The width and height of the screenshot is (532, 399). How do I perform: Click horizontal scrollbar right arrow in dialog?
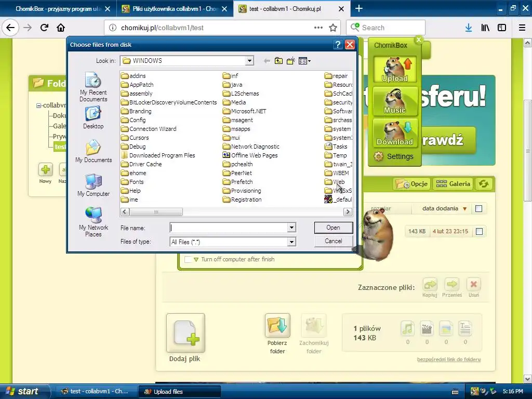(348, 212)
